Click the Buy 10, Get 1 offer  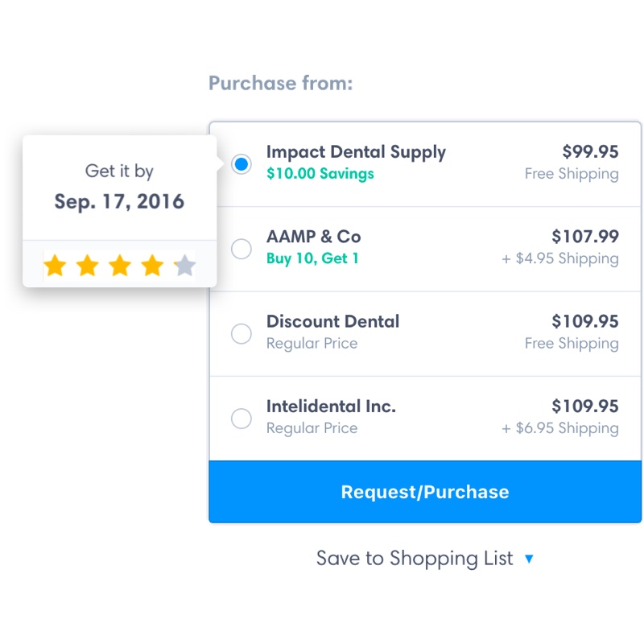[312, 258]
